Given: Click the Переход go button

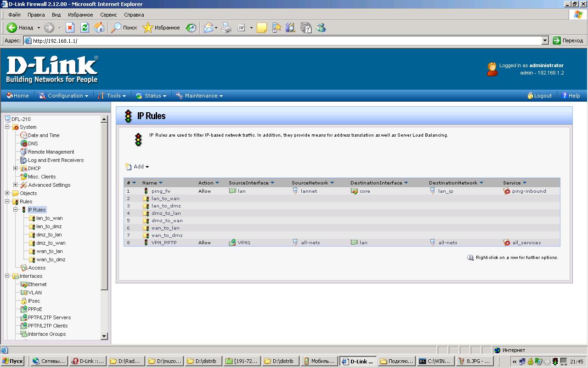Looking at the screenshot, I should coord(568,40).
